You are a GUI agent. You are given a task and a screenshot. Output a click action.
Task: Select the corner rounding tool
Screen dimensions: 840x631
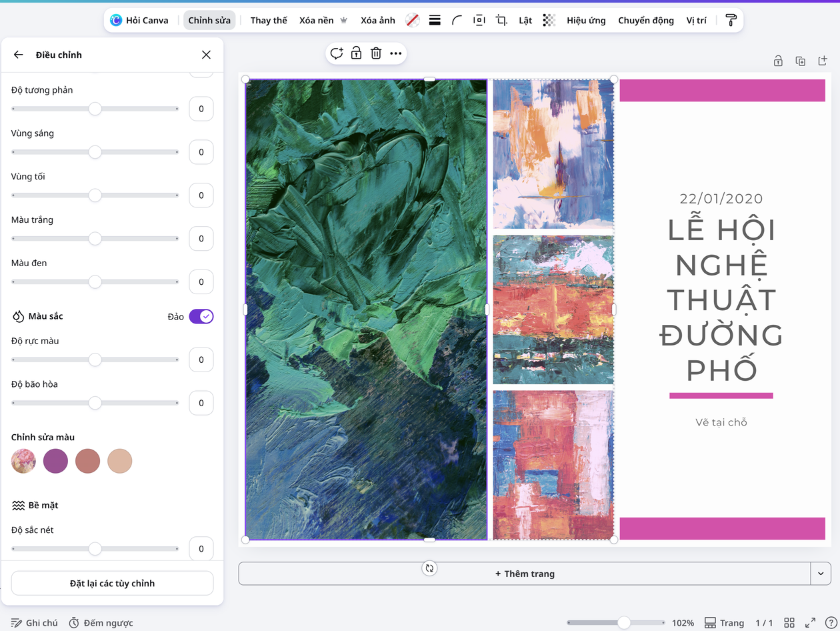pyautogui.click(x=457, y=20)
